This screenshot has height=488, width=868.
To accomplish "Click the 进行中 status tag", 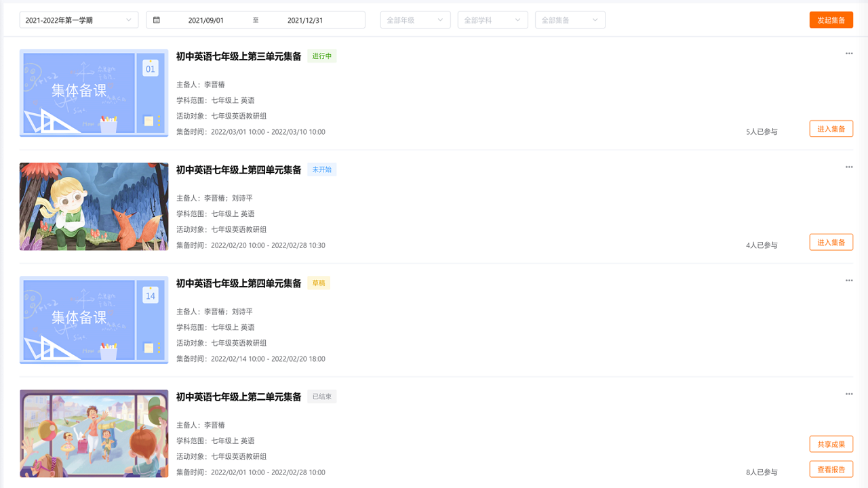I will click(x=322, y=57).
